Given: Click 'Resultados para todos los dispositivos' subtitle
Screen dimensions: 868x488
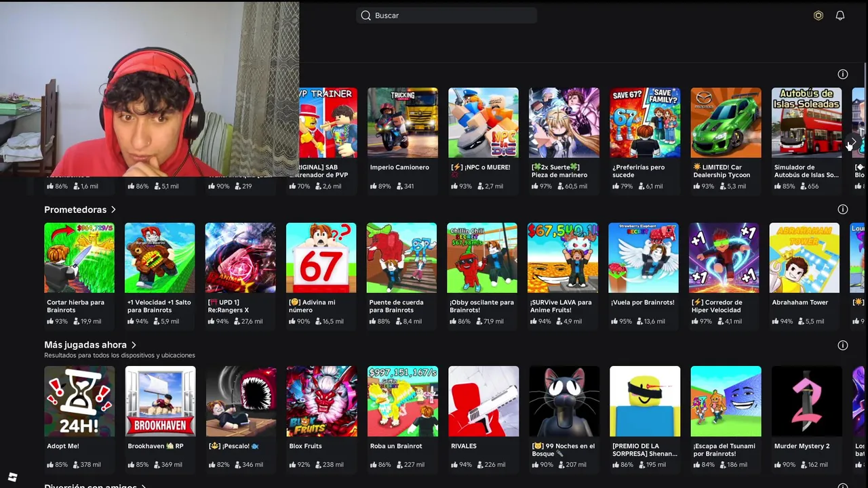Looking at the screenshot, I should [x=119, y=355].
